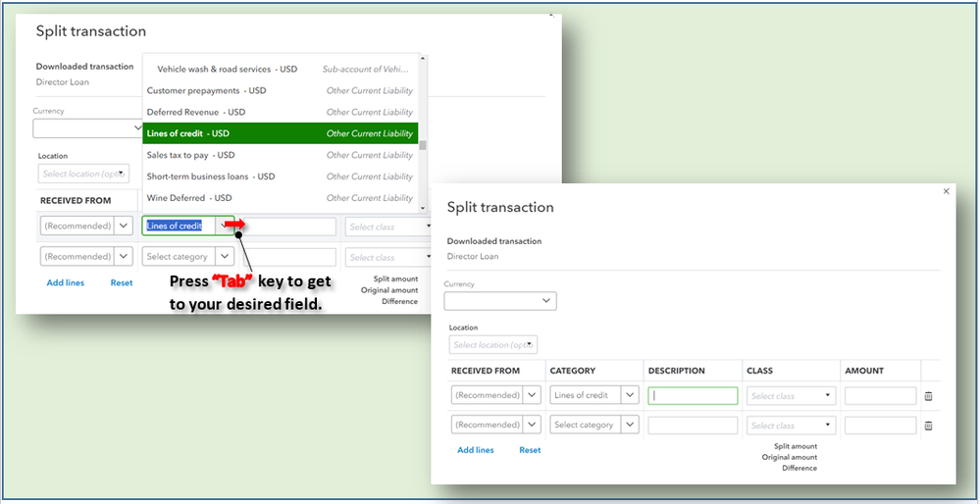
Task: Expand first Received From dropdown, back dialog
Action: click(x=124, y=226)
